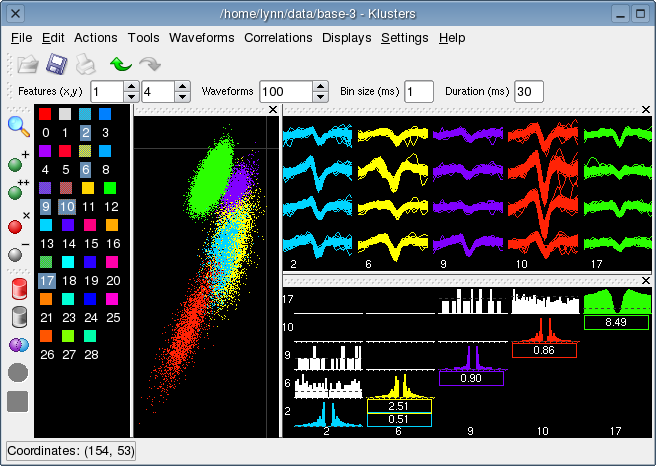Click the red cylinder noise cluster icon

(18, 289)
